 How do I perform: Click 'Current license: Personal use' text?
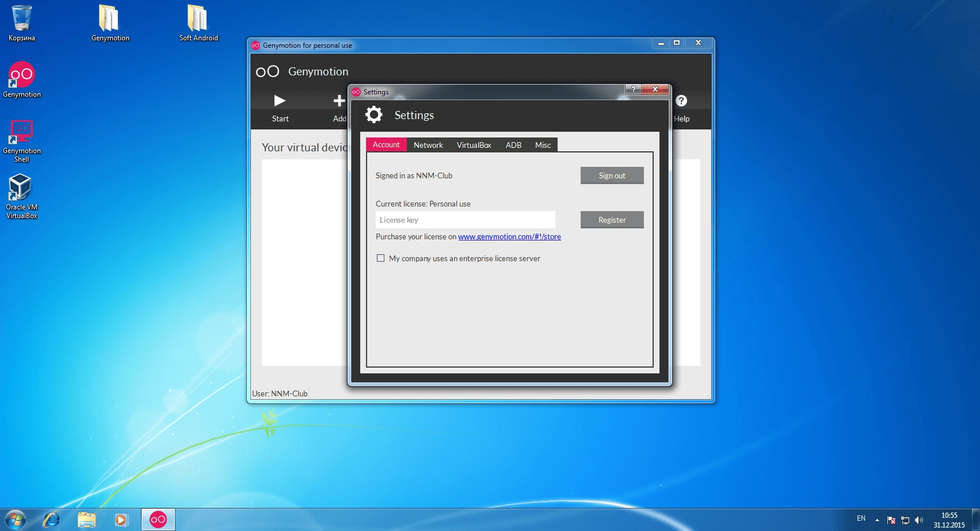click(x=423, y=204)
